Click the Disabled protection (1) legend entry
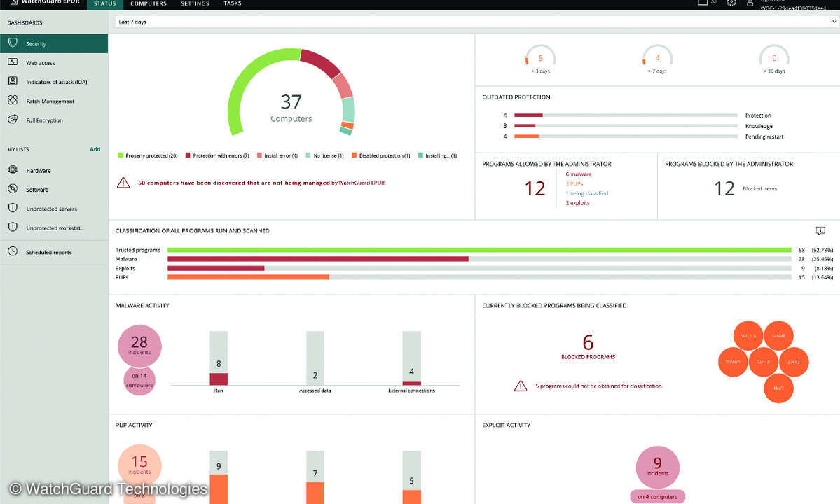Image resolution: width=840 pixels, height=504 pixels. tap(381, 155)
